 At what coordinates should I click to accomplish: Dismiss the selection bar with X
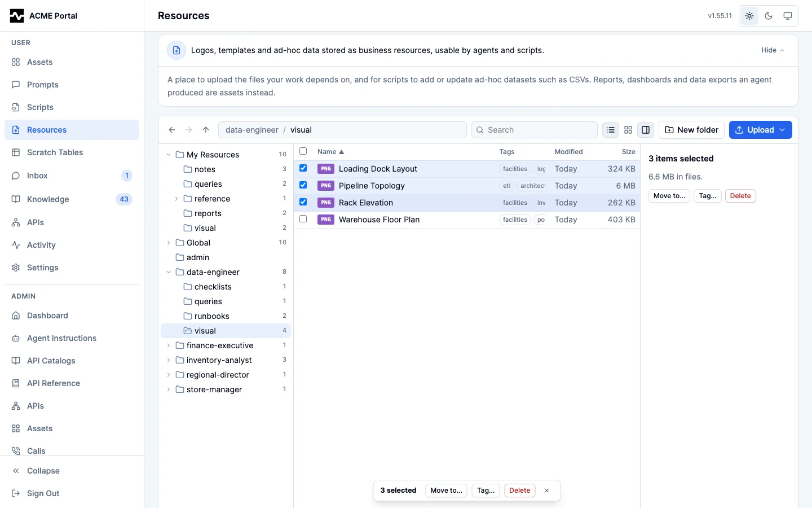pos(546,491)
